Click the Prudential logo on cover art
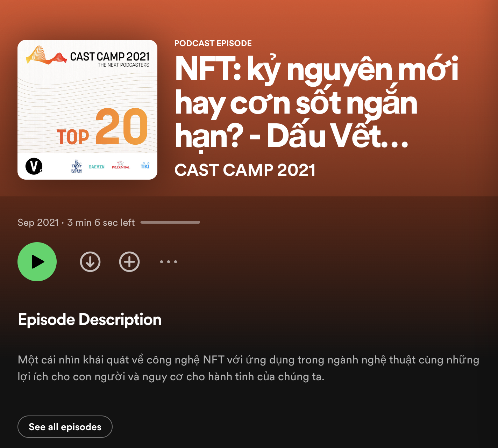The image size is (498, 448). (x=121, y=166)
